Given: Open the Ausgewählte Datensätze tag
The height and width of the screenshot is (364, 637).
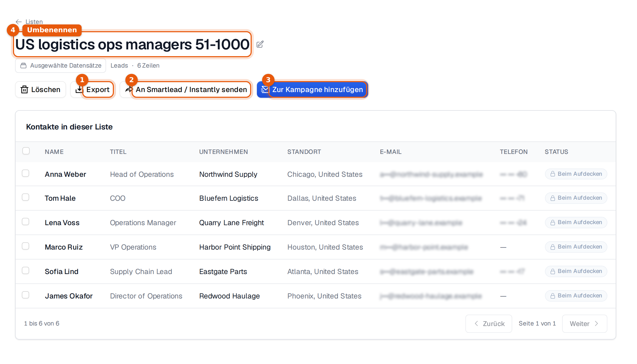Looking at the screenshot, I should [x=61, y=66].
